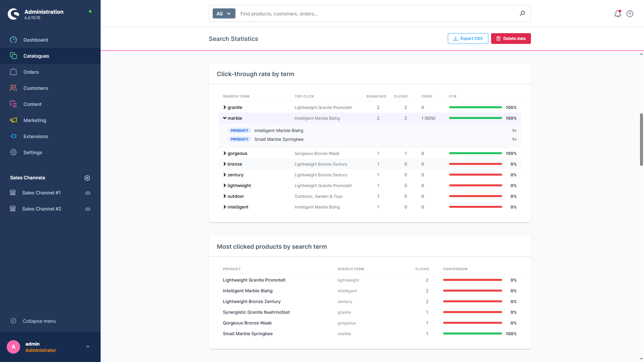Viewport: 644px width, 362px height.
Task: Open the All search scope dropdown
Action: (224, 14)
